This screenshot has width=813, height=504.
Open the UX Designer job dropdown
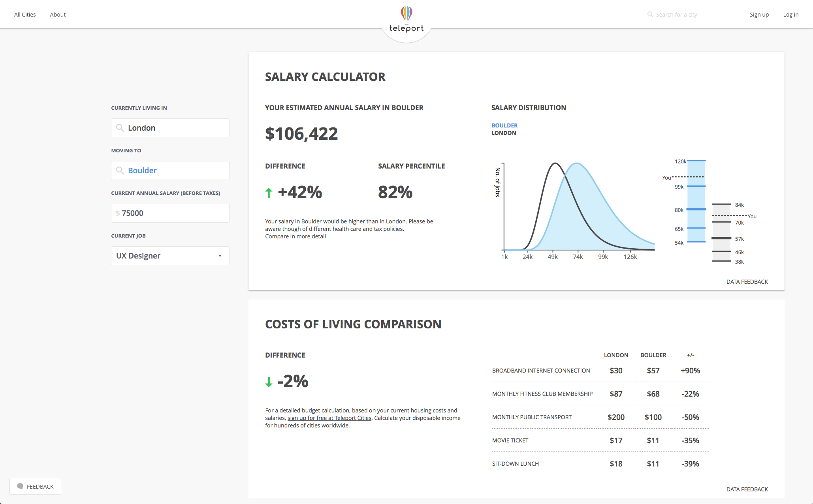pos(170,256)
